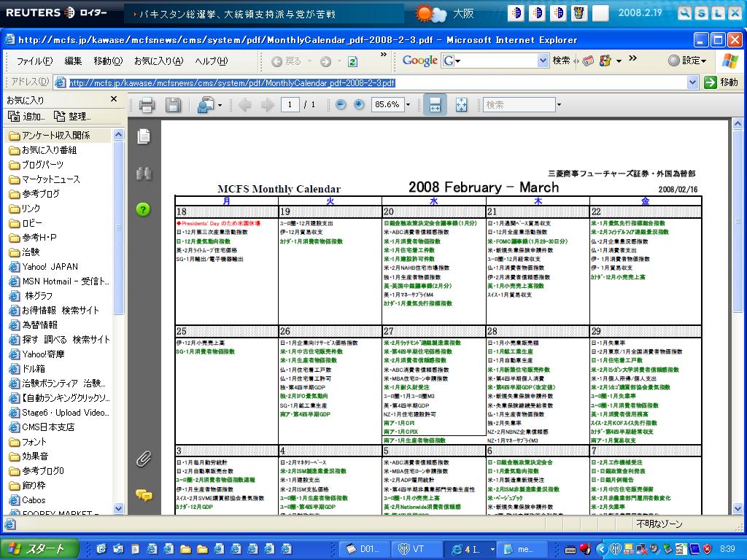This screenshot has width=747, height=560.
Task: Click the 整理 button in favorites panel
Action: tap(73, 116)
